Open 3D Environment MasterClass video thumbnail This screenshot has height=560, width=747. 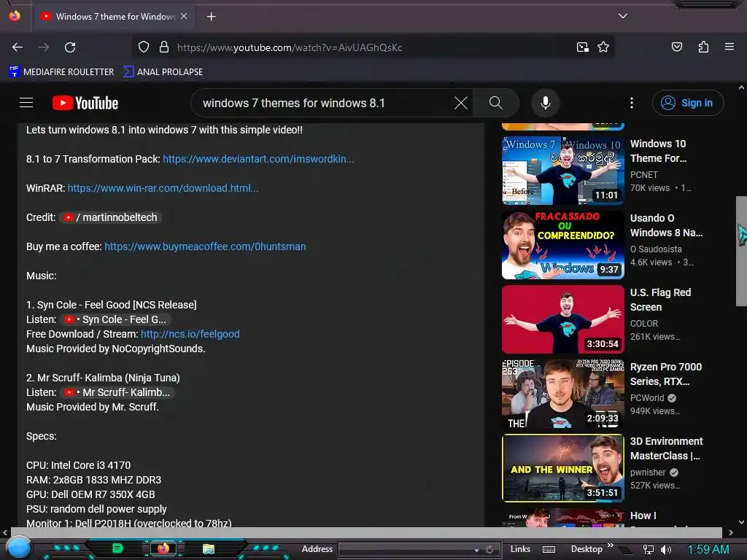tap(563, 467)
